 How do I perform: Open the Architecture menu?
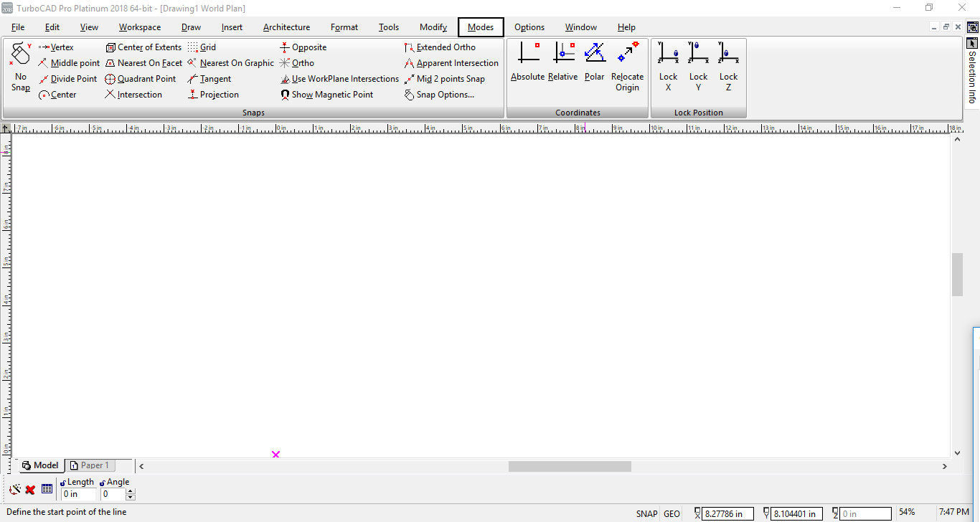[287, 27]
